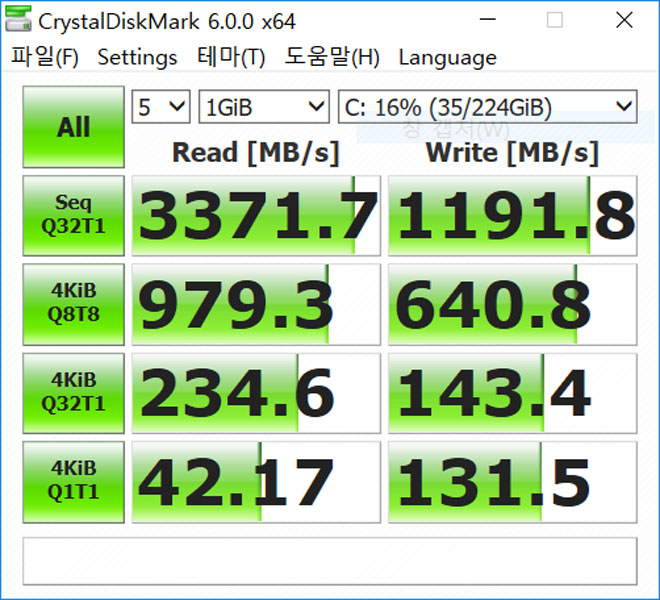Select the 4KiB Q32T1 read result 234.6

(256, 393)
